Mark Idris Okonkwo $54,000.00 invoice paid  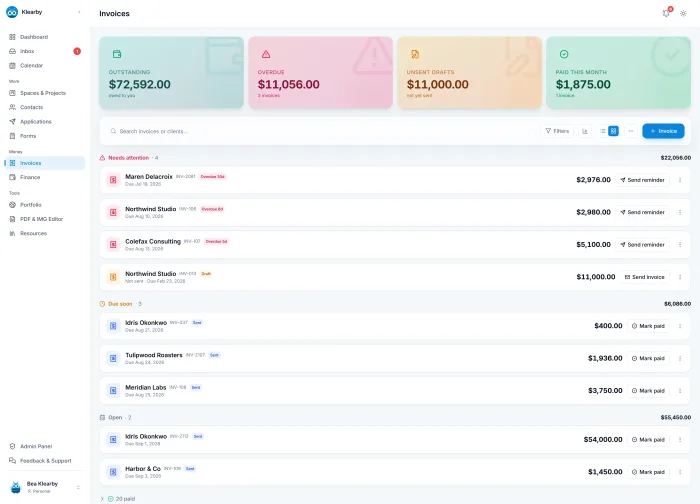click(x=648, y=440)
